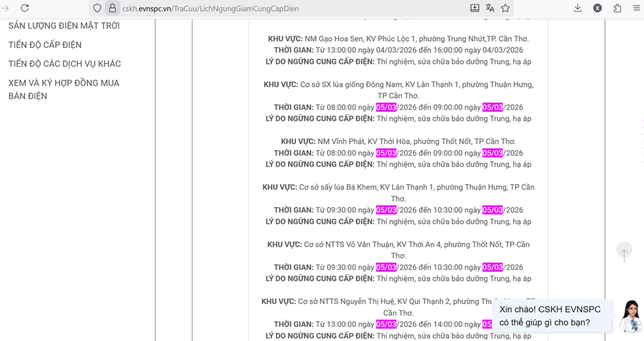This screenshot has height=341, width=644.
Task: Open 'XEM VÀ KÝ HỢP ĐỒNG MUA BÁN ĐIỆN'
Action: click(x=64, y=89)
